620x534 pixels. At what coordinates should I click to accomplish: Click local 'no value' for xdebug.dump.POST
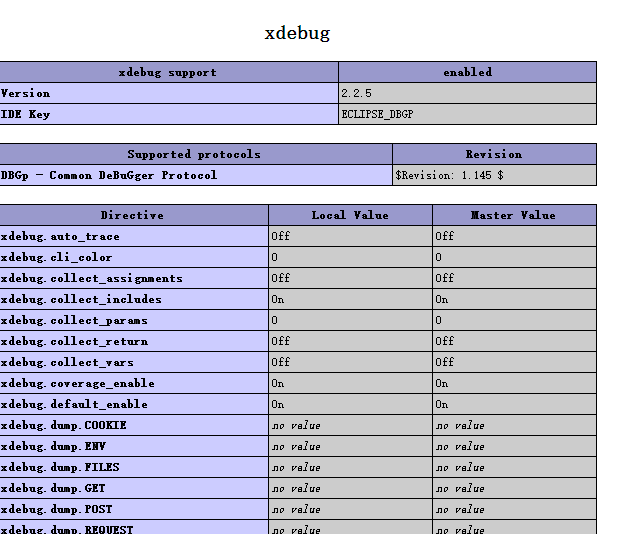296,509
